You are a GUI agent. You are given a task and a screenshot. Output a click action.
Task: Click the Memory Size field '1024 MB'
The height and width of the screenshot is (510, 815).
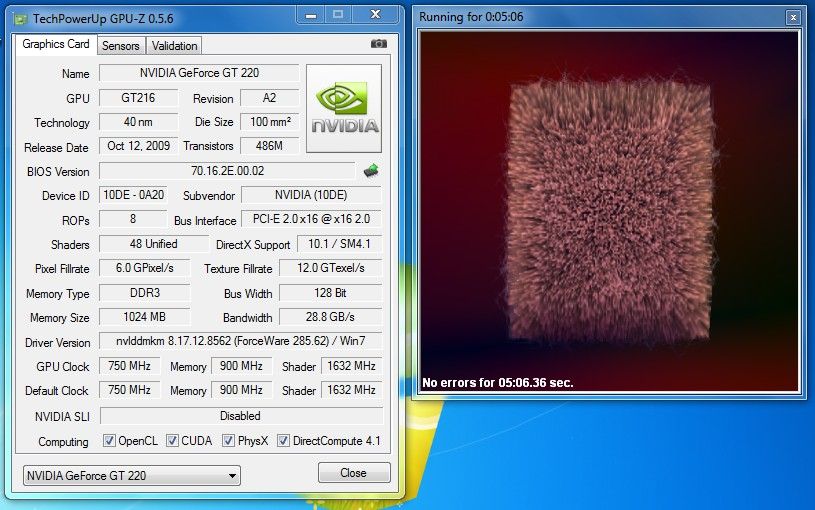pyautogui.click(x=144, y=317)
